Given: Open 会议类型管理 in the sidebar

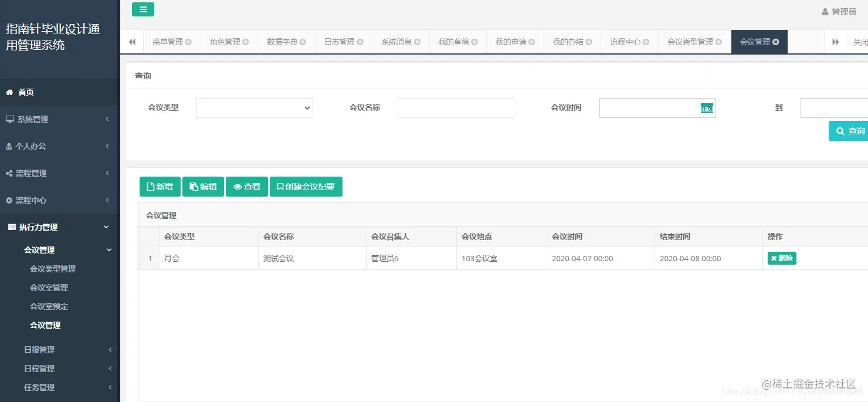Looking at the screenshot, I should pos(53,269).
